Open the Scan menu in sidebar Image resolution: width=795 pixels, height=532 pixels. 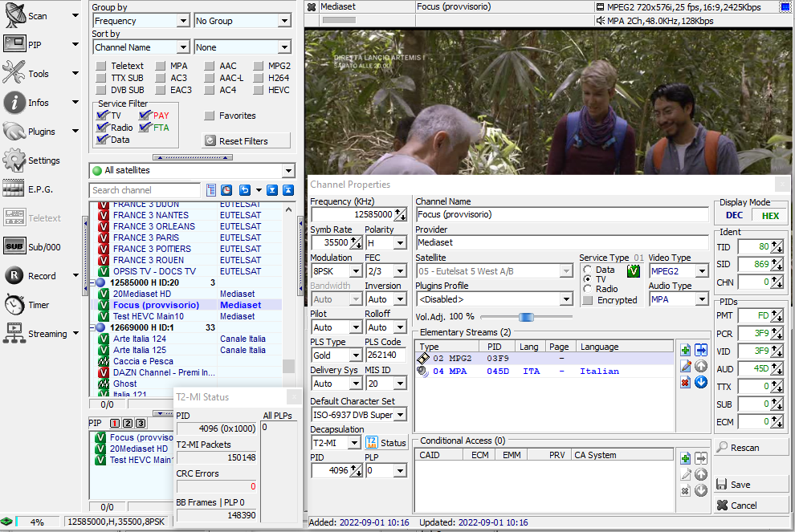[x=41, y=16]
